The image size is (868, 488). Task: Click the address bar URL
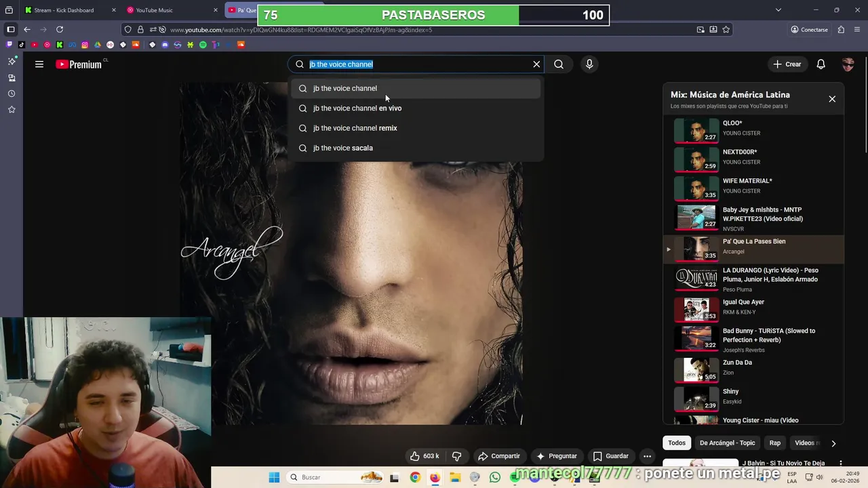(300, 30)
